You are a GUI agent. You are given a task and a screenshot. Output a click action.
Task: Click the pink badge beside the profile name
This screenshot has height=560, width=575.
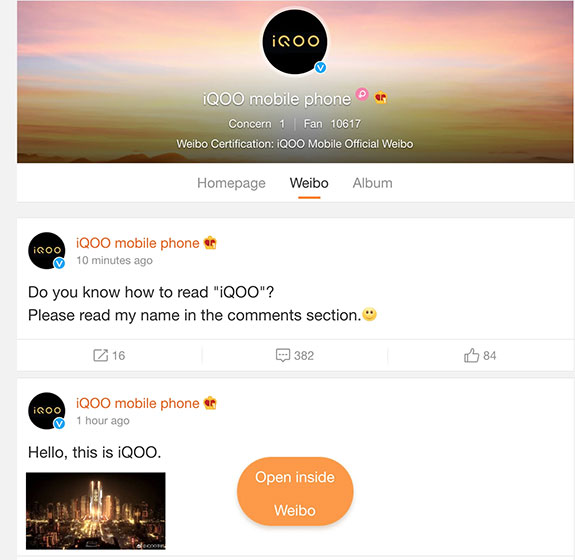(x=362, y=94)
